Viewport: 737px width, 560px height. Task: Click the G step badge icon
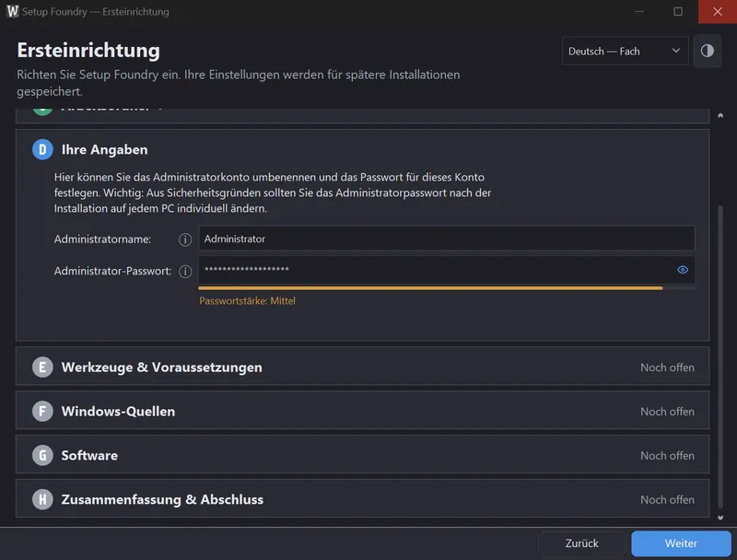(42, 455)
